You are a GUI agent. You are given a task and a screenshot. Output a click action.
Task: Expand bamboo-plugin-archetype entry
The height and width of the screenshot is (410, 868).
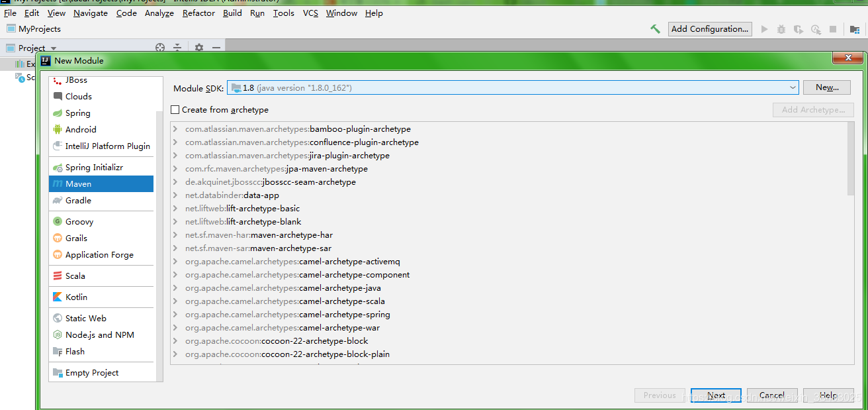[175, 129]
